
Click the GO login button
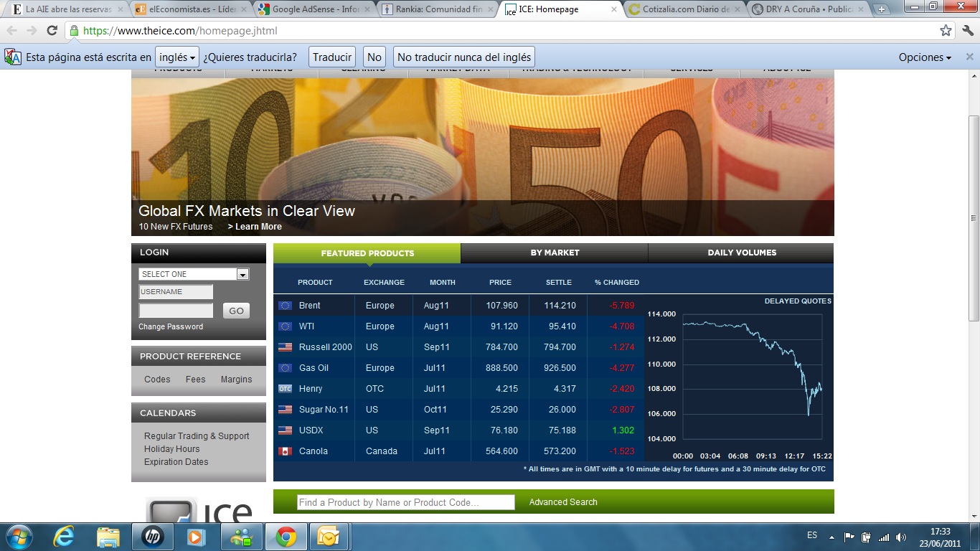[236, 311]
